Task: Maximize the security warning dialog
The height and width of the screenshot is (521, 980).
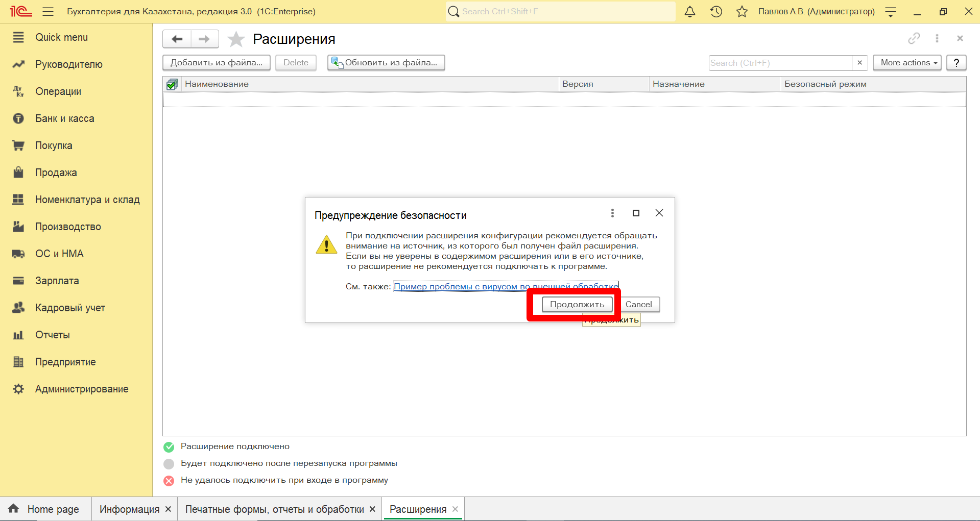Action: 636,213
